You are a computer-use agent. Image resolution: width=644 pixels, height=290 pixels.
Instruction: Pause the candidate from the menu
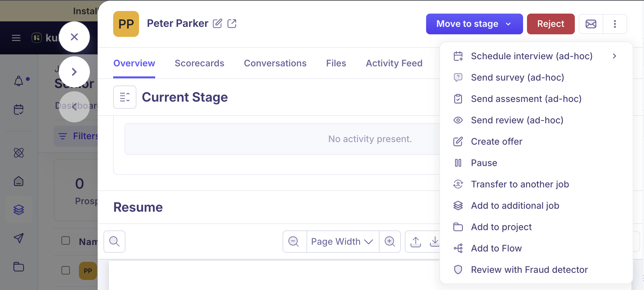tap(536, 163)
